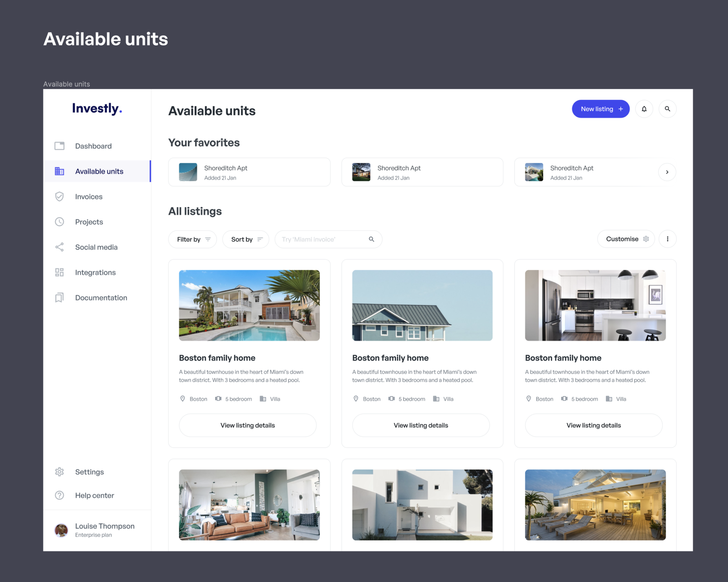Show next favorites with the chevron arrow

tap(667, 172)
